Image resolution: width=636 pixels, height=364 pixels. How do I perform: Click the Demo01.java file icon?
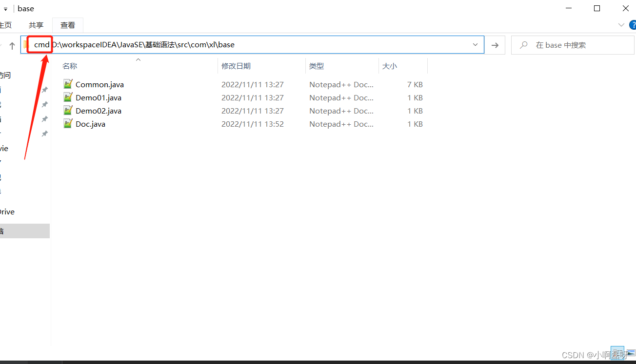click(x=68, y=97)
